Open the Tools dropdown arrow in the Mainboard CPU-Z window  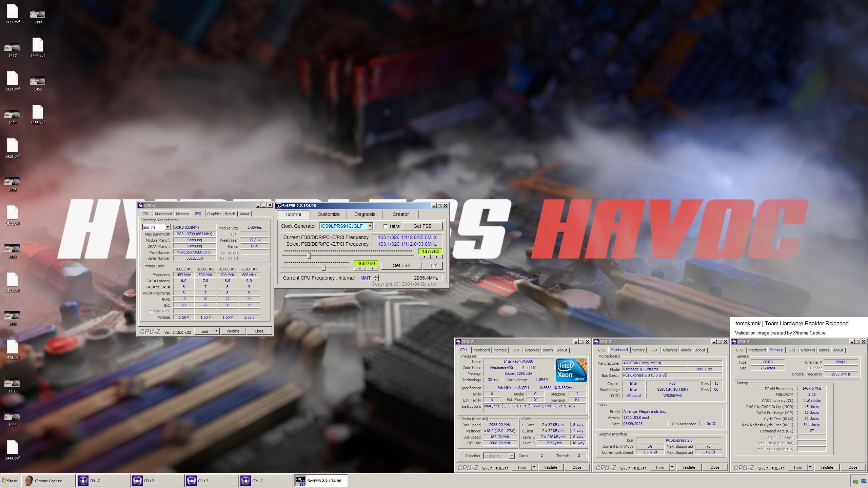click(672, 467)
